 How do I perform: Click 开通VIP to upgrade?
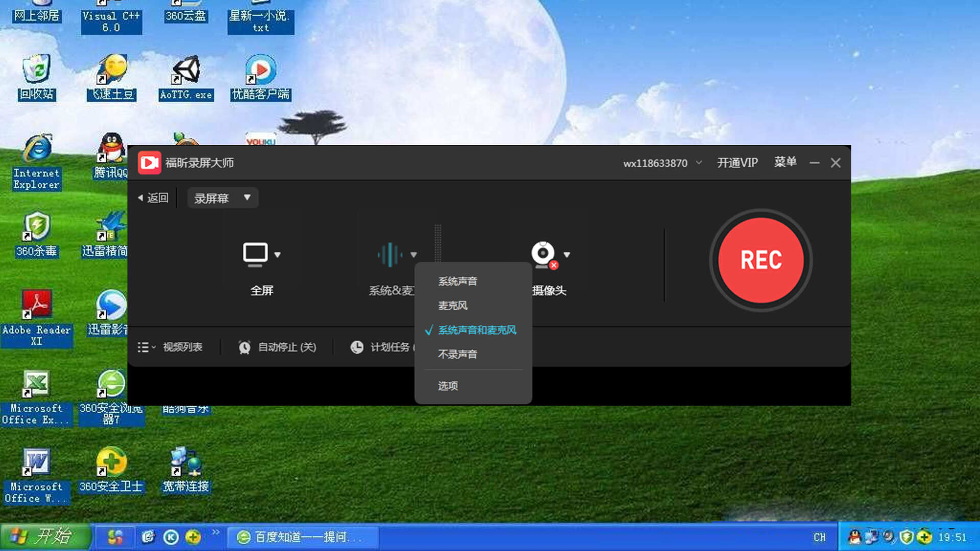click(737, 163)
